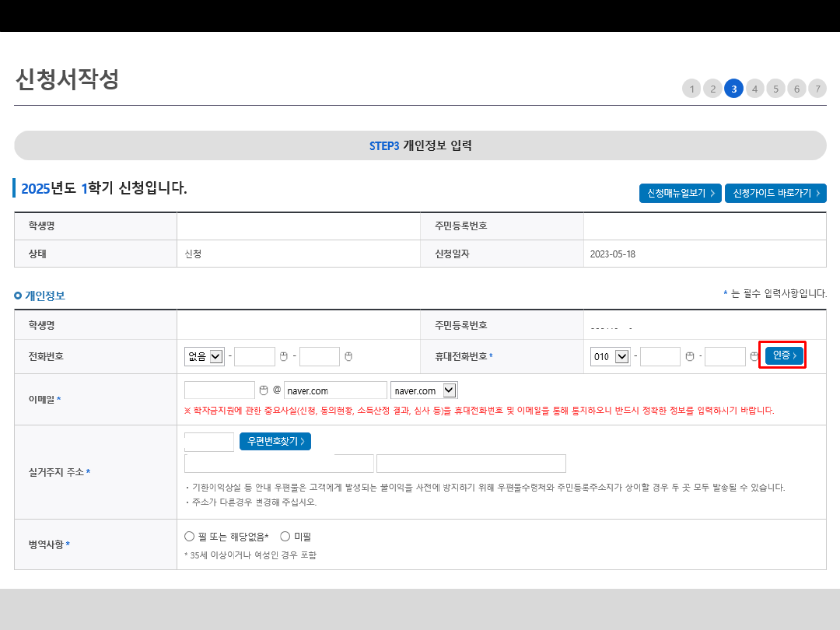The height and width of the screenshot is (630, 840).
Task: Click mouse-input icon after landline last number field
Action: click(x=348, y=356)
